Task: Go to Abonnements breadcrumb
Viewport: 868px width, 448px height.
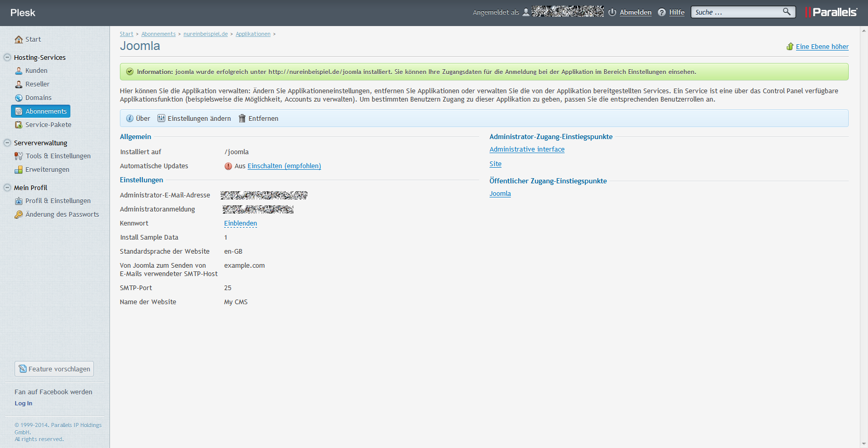Action: point(158,34)
